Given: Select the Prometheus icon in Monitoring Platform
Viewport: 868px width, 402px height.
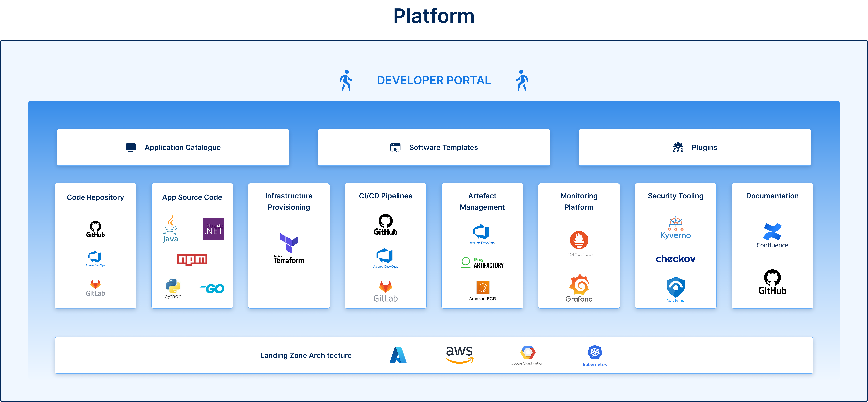Looking at the screenshot, I should [x=579, y=240].
